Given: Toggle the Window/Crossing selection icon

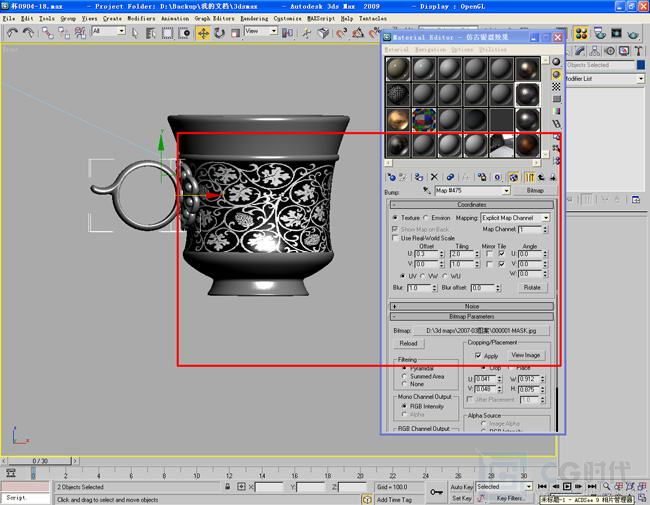Looking at the screenshot, I should point(184,33).
